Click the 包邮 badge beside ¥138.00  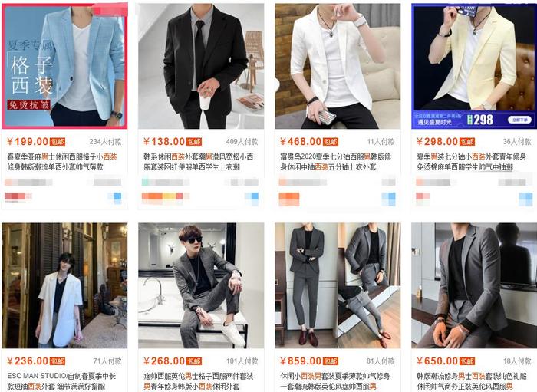coord(194,142)
